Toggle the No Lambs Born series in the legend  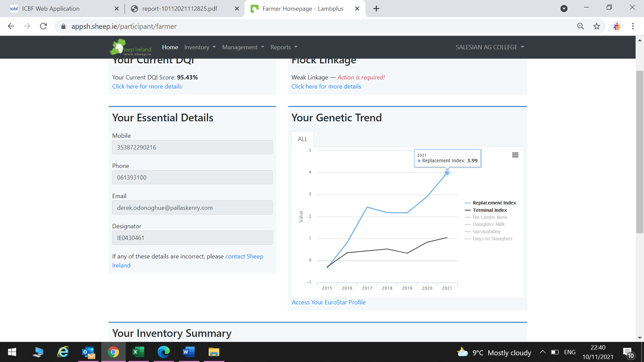click(490, 217)
